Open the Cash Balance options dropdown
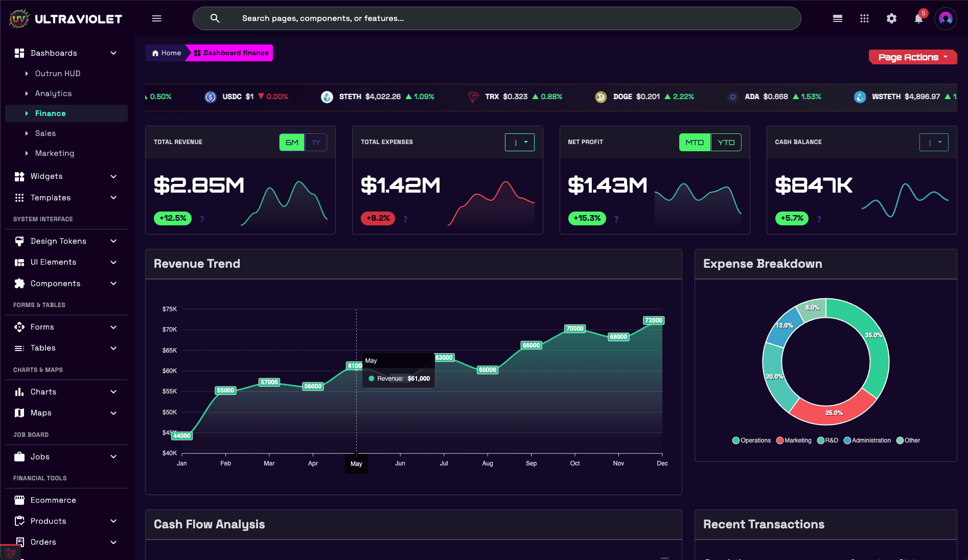The image size is (968, 560). pos(934,142)
